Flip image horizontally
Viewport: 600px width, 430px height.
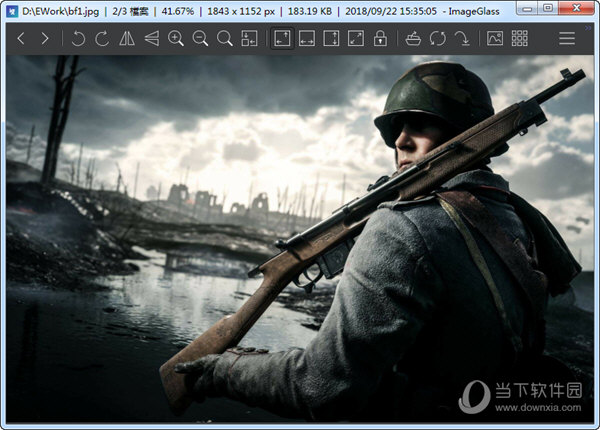[x=127, y=38]
